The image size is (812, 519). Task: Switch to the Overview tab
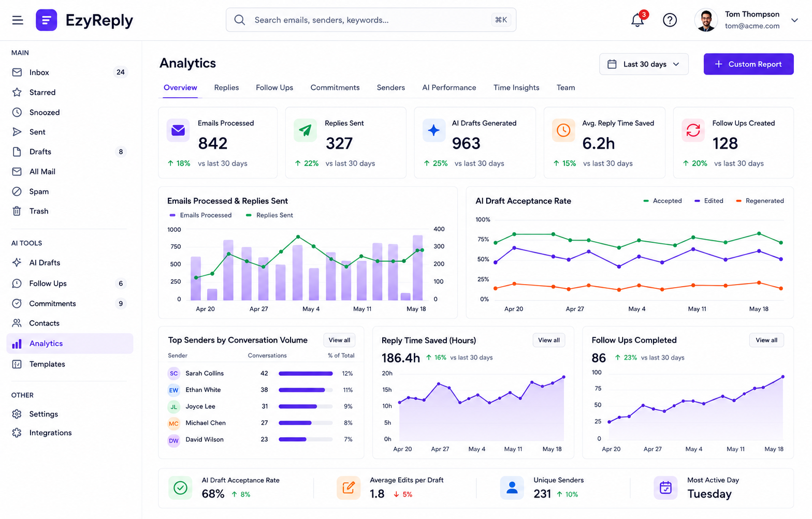[180, 87]
